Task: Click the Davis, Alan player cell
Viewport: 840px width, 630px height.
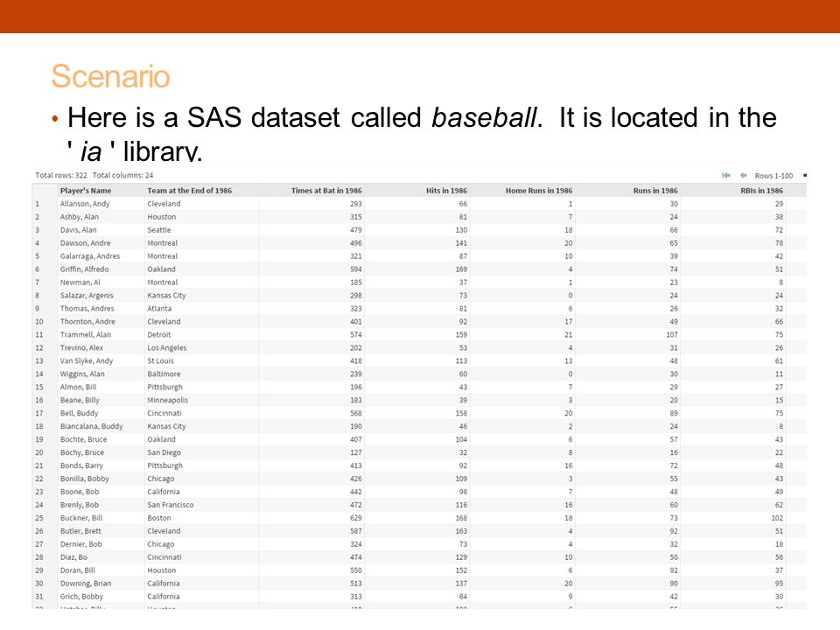Action: [x=78, y=230]
